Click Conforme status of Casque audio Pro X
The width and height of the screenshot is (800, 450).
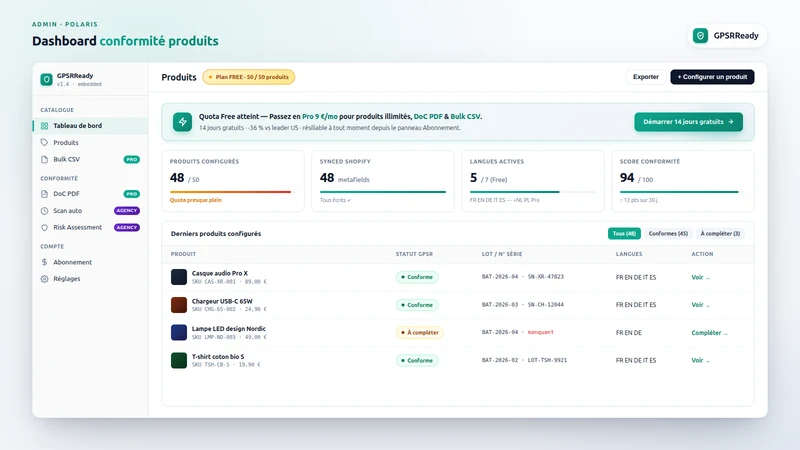417,277
